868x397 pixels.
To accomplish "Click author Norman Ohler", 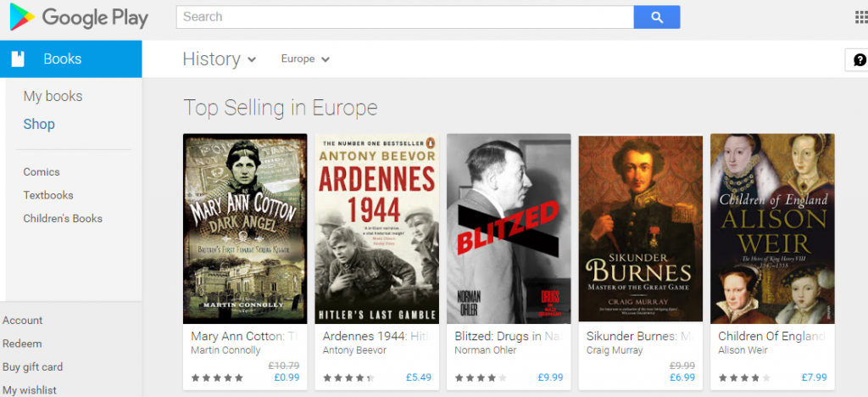I will (485, 350).
